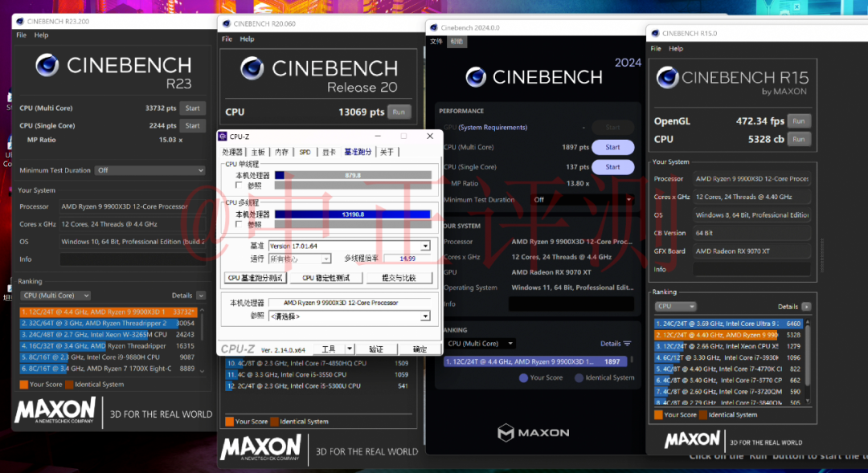Open the File menu in Cinebench R23
Viewport: 868px width, 473px height.
pyautogui.click(x=22, y=35)
